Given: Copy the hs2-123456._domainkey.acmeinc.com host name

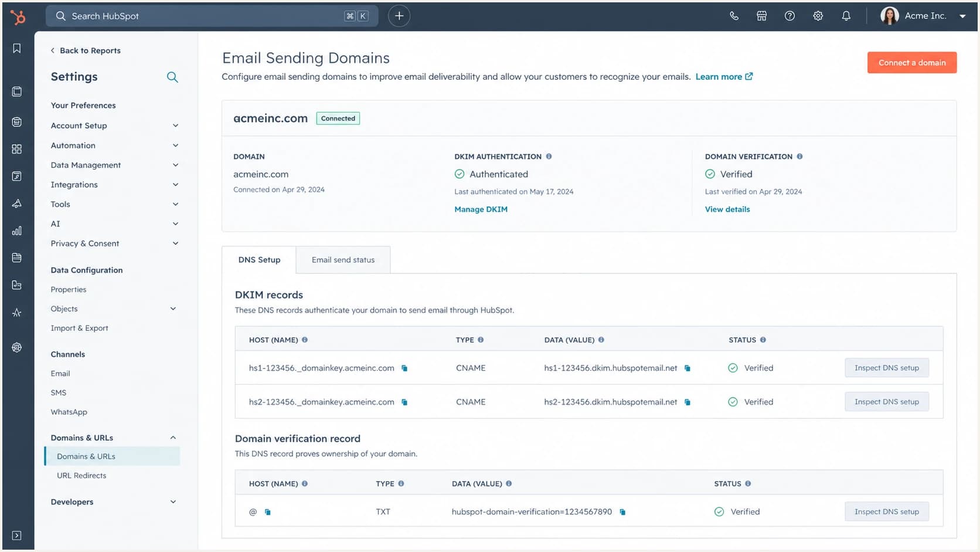Looking at the screenshot, I should [x=404, y=402].
